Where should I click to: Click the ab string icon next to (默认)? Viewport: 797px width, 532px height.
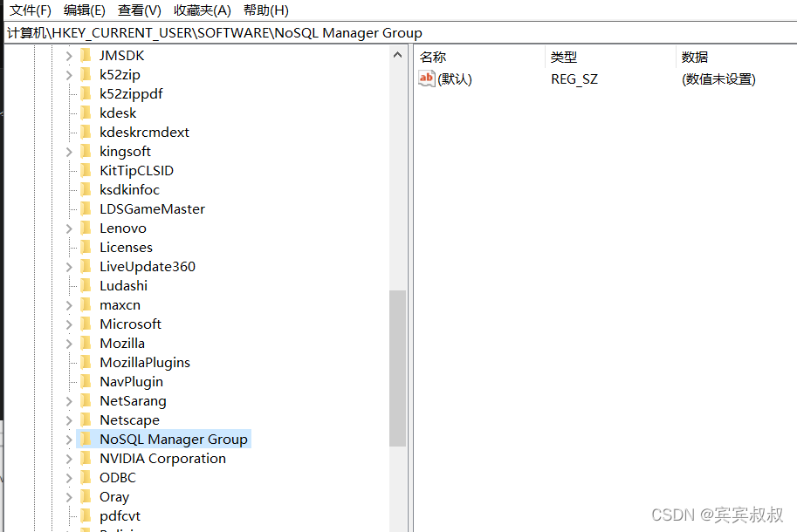coord(424,78)
